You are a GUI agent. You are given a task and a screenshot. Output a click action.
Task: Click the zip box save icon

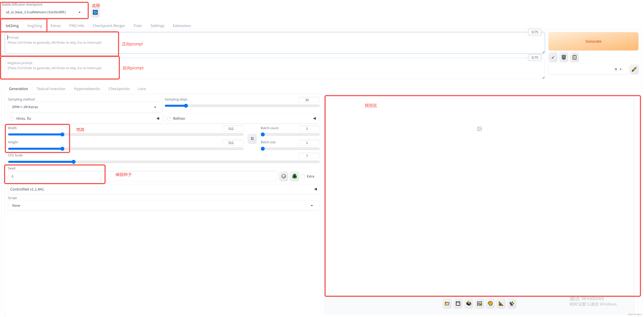[469, 304]
